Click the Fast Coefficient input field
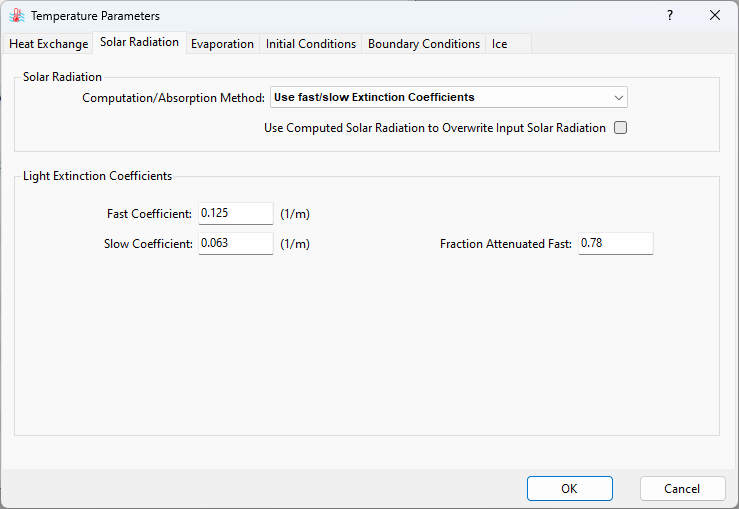The height and width of the screenshot is (509, 739). [236, 213]
